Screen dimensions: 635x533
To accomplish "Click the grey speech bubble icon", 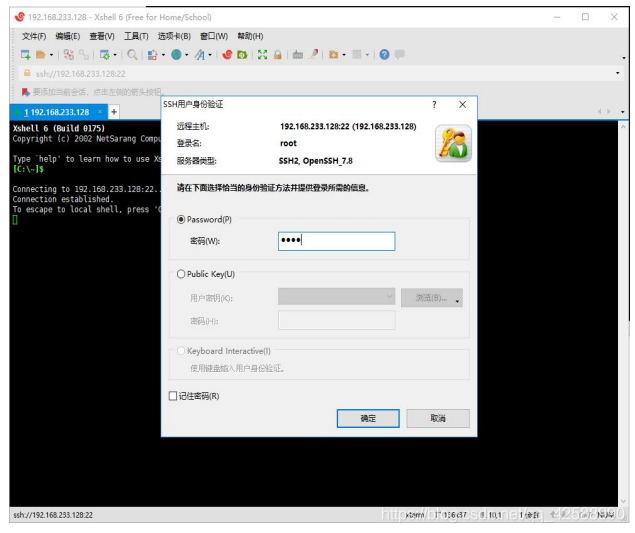I will 400,54.
